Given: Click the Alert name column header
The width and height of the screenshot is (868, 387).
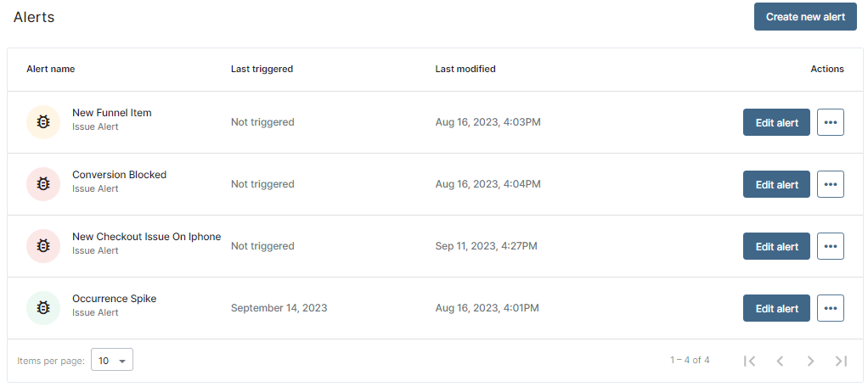Looking at the screenshot, I should click(x=50, y=69).
